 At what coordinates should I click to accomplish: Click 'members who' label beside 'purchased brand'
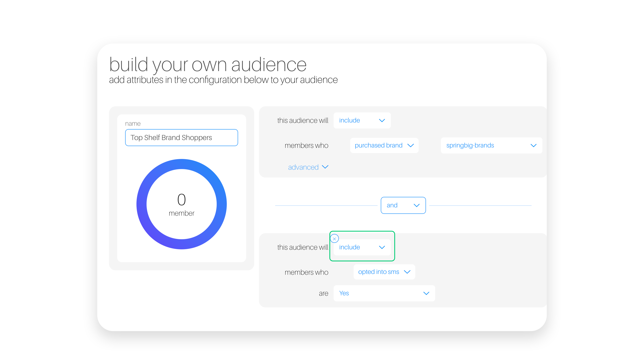pyautogui.click(x=307, y=145)
